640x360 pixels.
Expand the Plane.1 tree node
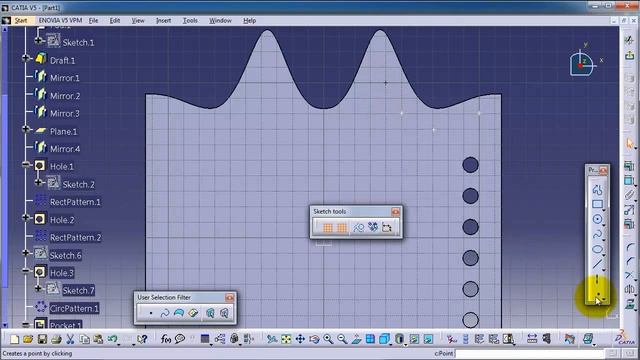26,129
